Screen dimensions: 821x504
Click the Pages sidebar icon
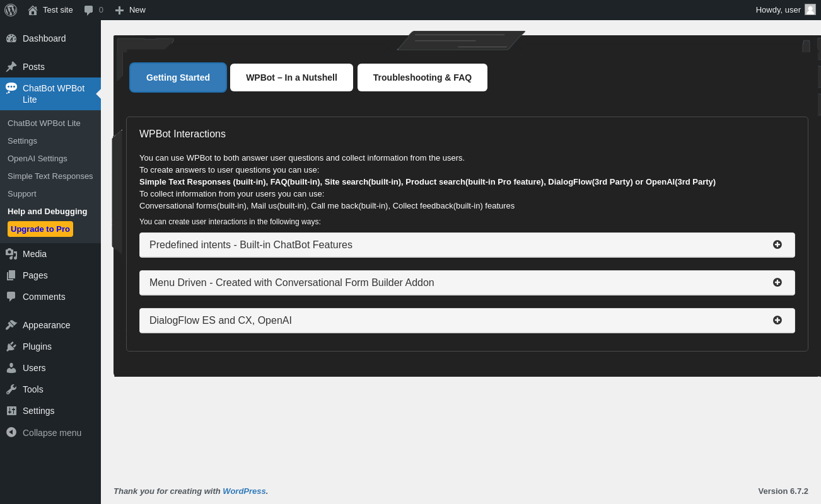[11, 275]
